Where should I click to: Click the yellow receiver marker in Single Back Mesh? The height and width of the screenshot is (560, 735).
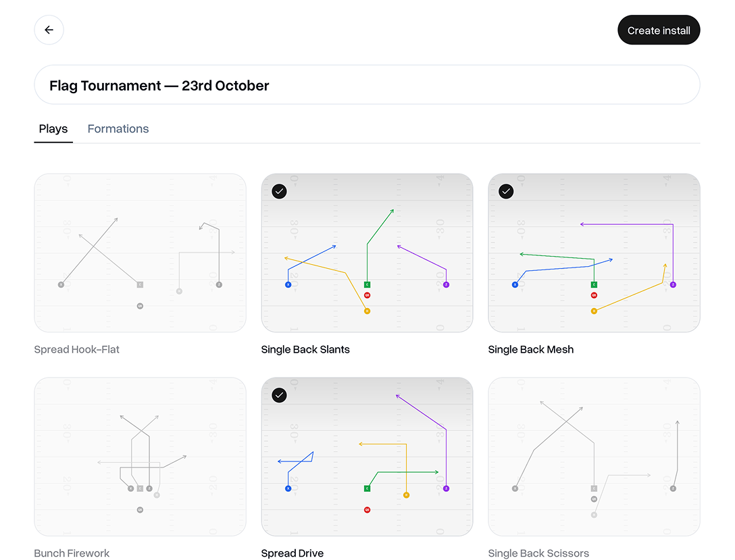(x=594, y=311)
